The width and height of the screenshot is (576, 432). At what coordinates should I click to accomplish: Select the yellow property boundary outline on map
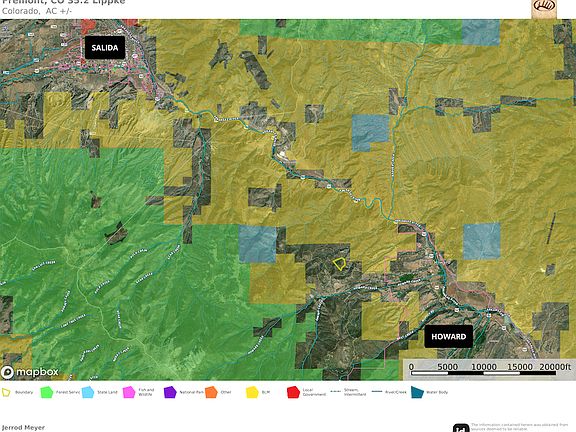click(x=339, y=264)
